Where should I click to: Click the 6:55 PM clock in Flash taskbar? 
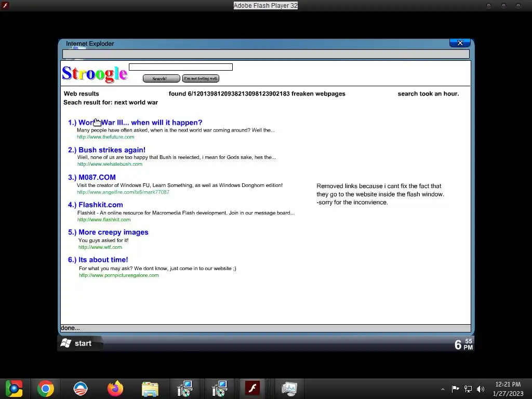(463, 344)
